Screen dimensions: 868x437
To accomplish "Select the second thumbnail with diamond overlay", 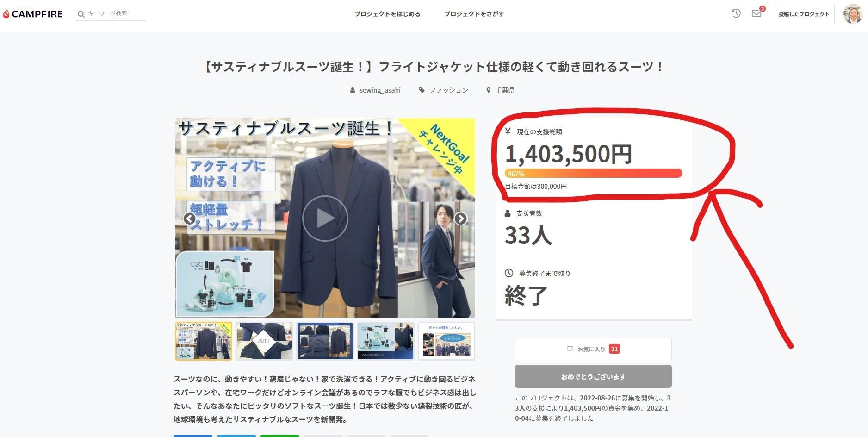I will (x=264, y=341).
